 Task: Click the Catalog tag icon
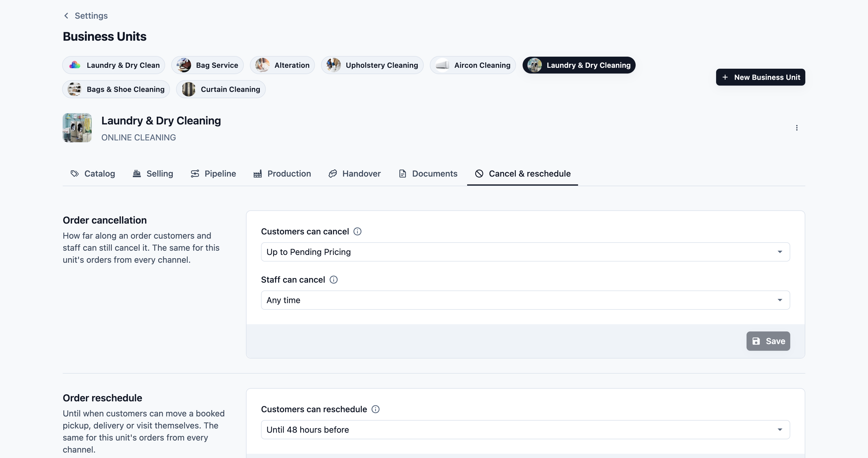(x=74, y=174)
